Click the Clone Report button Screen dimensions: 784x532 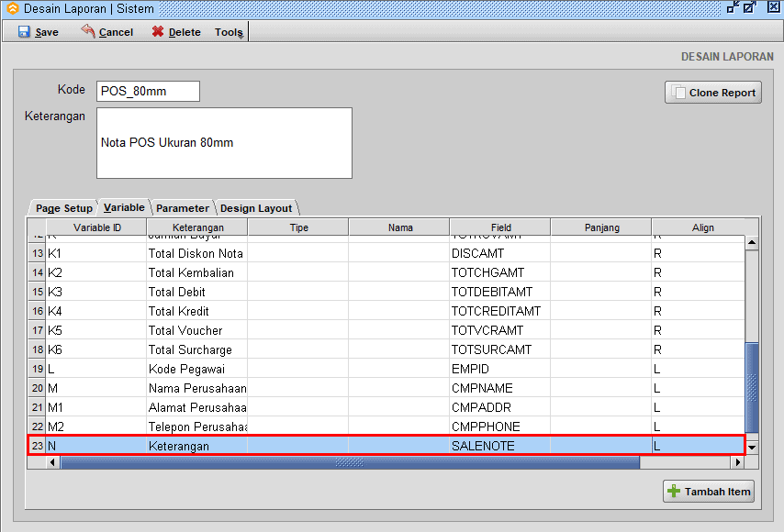pos(713,93)
